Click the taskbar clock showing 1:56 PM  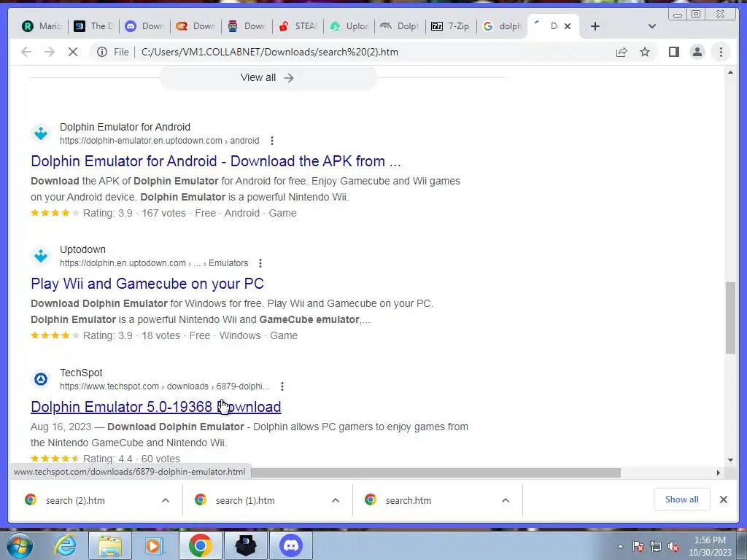pos(710,546)
